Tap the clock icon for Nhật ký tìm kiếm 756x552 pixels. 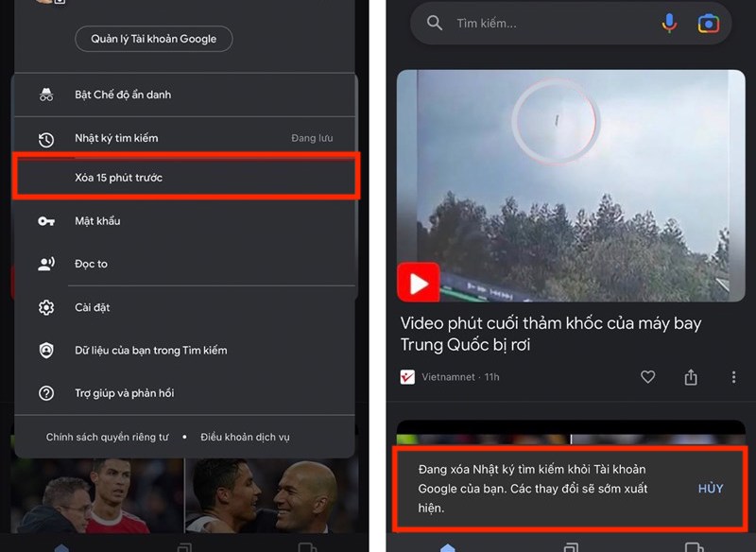46,137
